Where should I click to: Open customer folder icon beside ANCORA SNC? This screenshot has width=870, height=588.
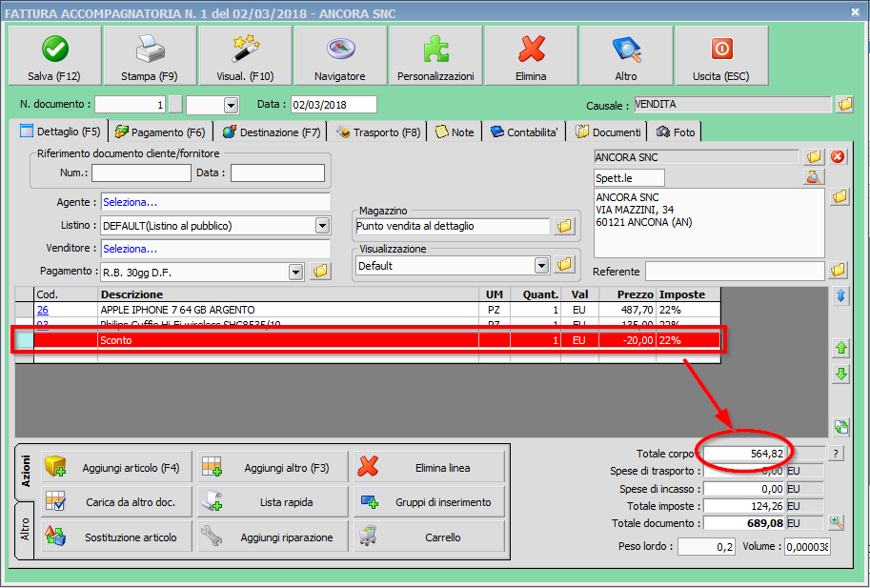(x=814, y=157)
